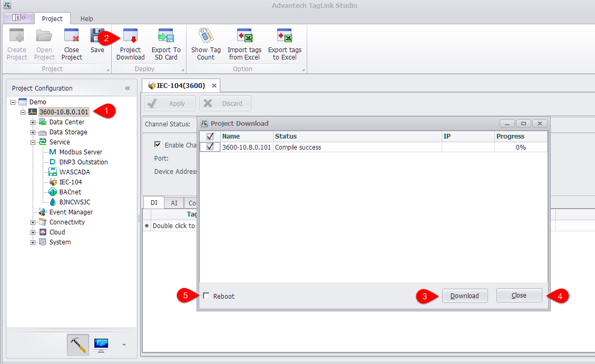The height and width of the screenshot is (364, 595).
Task: Enable the Reboot checkbox
Action: click(206, 296)
